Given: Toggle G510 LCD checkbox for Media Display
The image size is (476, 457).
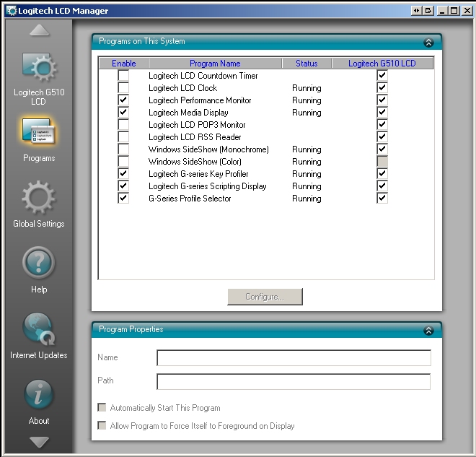Looking at the screenshot, I should tap(382, 112).
